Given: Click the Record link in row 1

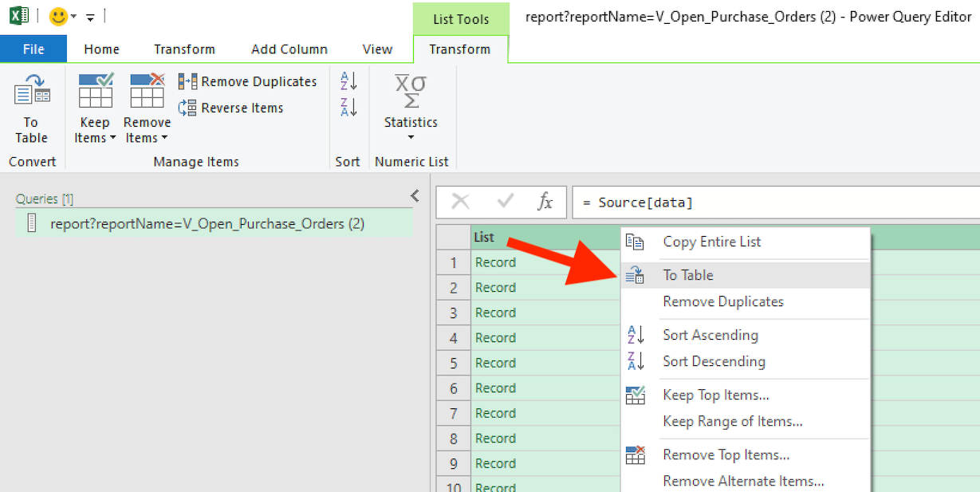Looking at the screenshot, I should pos(495,262).
